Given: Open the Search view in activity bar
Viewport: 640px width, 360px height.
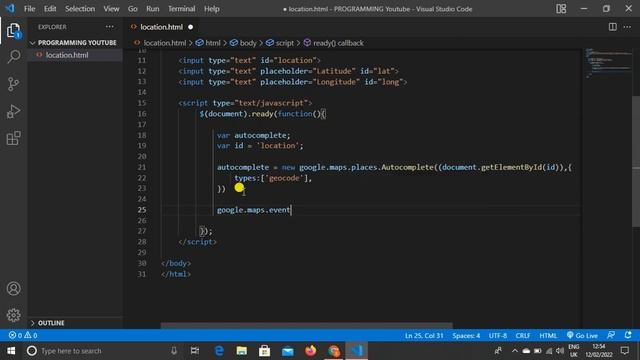Looking at the screenshot, I should click(13, 57).
